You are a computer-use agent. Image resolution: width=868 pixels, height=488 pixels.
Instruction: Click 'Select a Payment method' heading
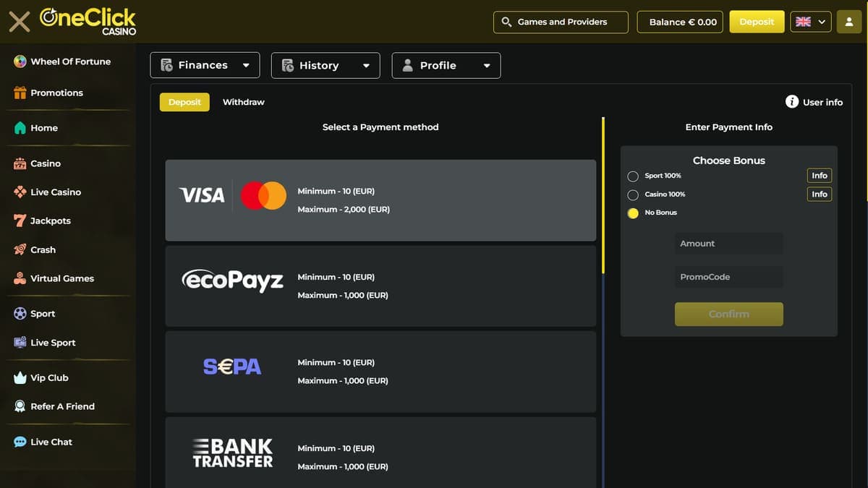pos(380,127)
